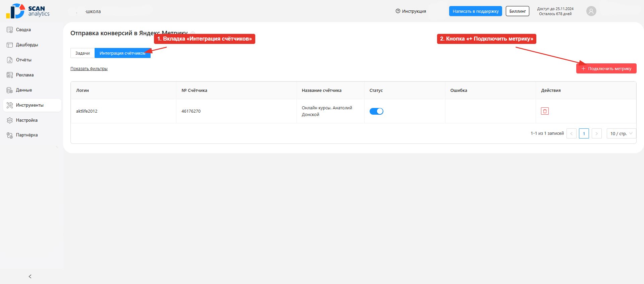644x284 pixels.
Task: Select the Данные database icon
Action: pos(10,90)
